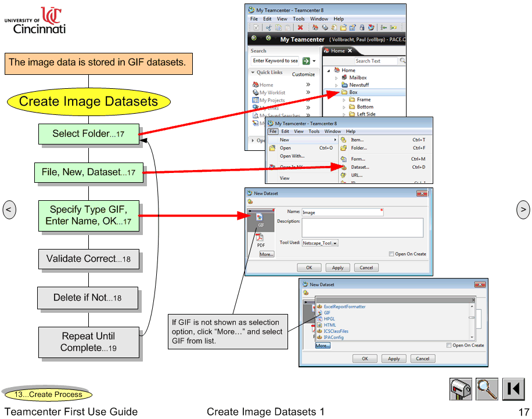Click the mailbox icon at the page bottom
This screenshot has width=532, height=419.
[460, 389]
